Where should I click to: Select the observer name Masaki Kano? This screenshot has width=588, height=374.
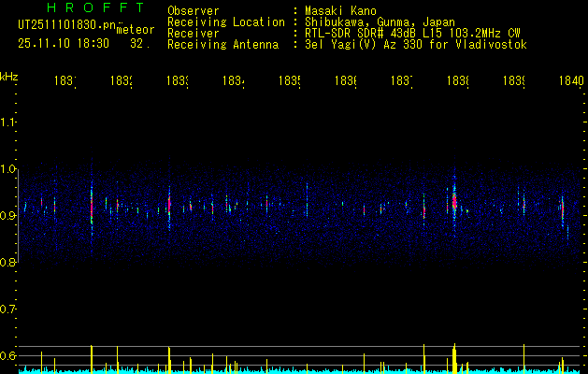[340, 11]
